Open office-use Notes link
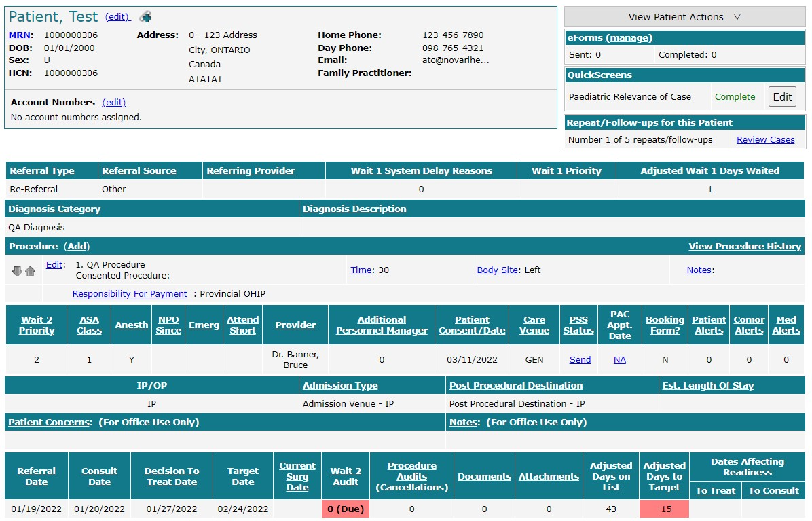The image size is (812, 521). 464,423
